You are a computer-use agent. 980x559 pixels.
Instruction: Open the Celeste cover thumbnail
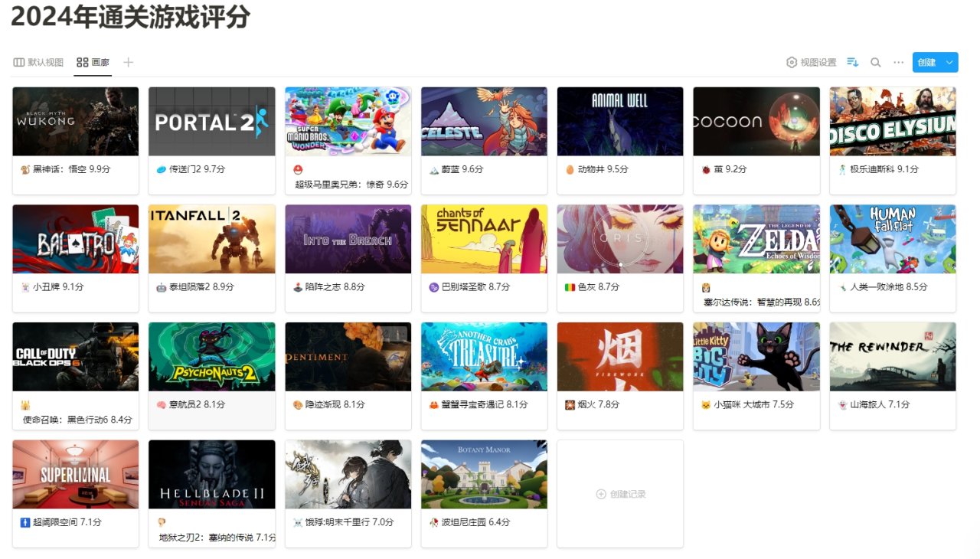pyautogui.click(x=484, y=121)
